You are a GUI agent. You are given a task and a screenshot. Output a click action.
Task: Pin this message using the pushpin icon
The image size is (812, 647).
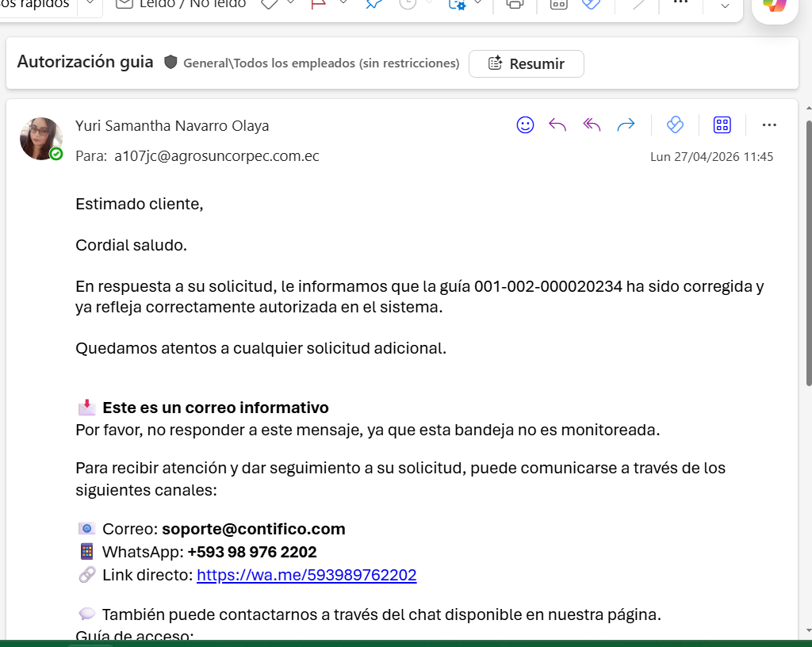pyautogui.click(x=374, y=4)
